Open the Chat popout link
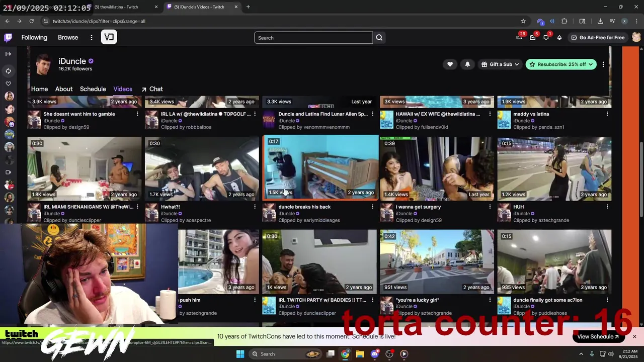Screen dimensions: 644x362 tap(152, 89)
